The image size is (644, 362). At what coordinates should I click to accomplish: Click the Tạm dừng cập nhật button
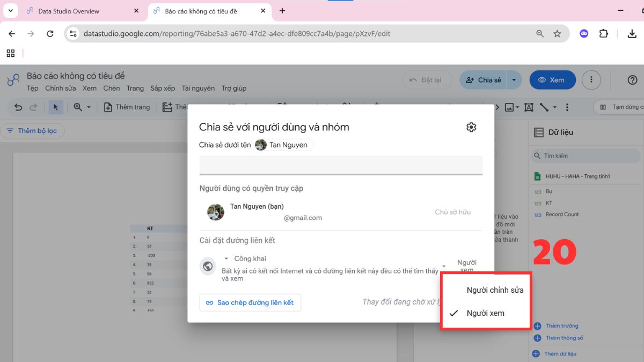click(619, 107)
